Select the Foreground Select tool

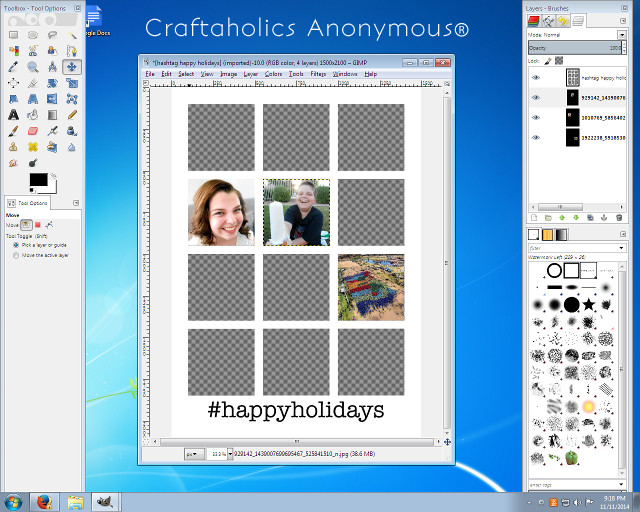click(52, 51)
